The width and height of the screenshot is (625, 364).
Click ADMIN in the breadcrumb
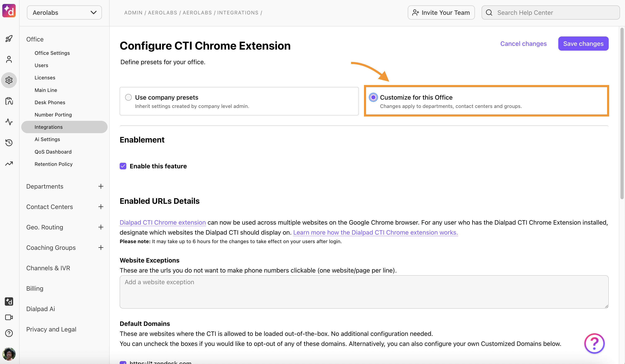133,13
